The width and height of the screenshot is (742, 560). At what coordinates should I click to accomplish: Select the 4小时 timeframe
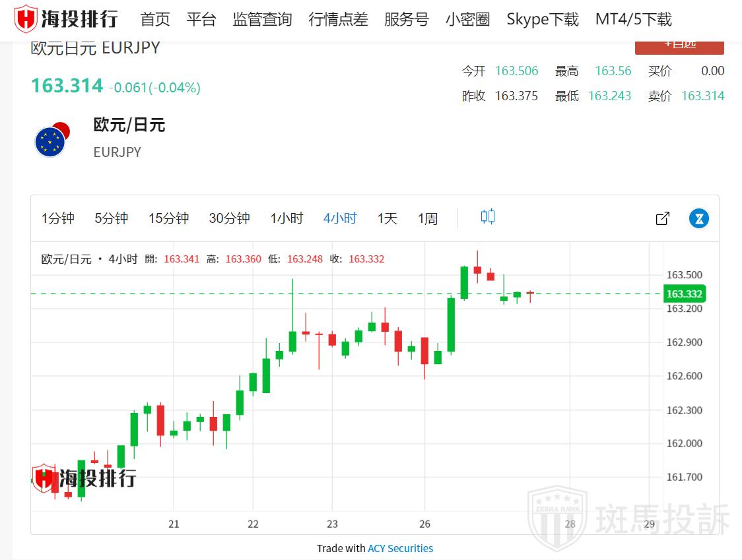(340, 218)
